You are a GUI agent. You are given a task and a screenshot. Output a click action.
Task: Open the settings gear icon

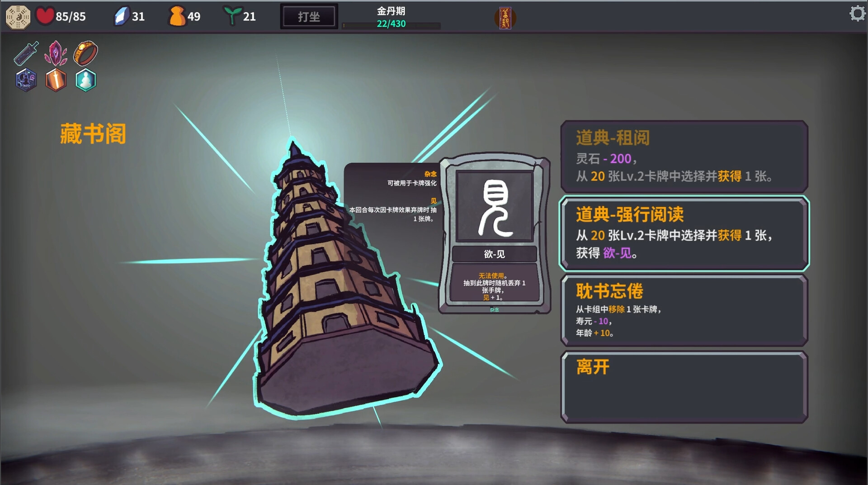pyautogui.click(x=857, y=14)
